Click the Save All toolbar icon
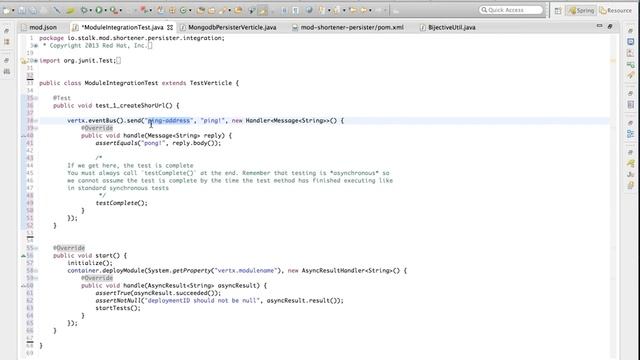 point(33,10)
